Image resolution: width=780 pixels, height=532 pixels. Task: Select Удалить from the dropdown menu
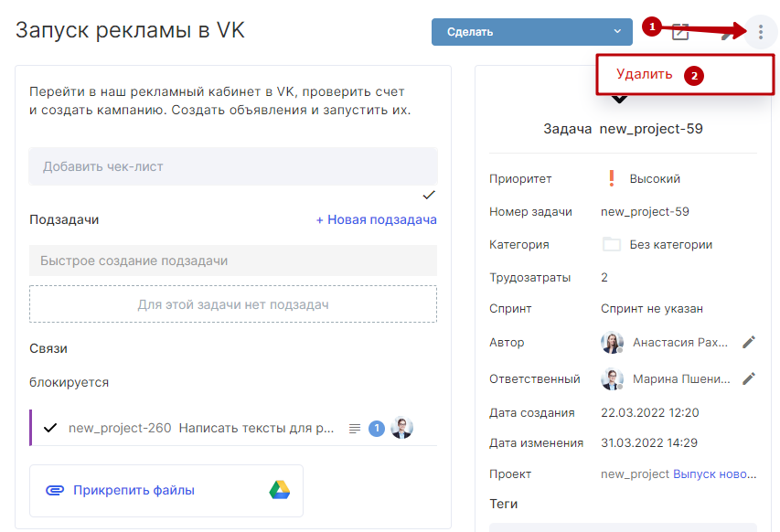644,74
